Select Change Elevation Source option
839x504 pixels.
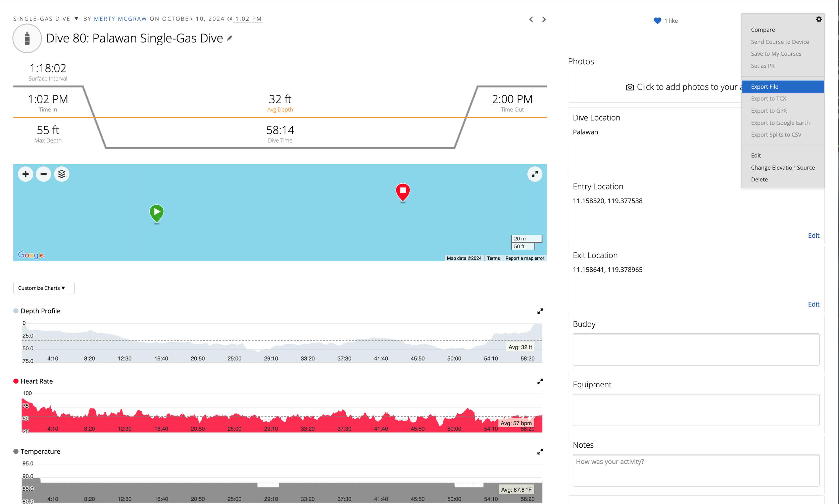782,167
